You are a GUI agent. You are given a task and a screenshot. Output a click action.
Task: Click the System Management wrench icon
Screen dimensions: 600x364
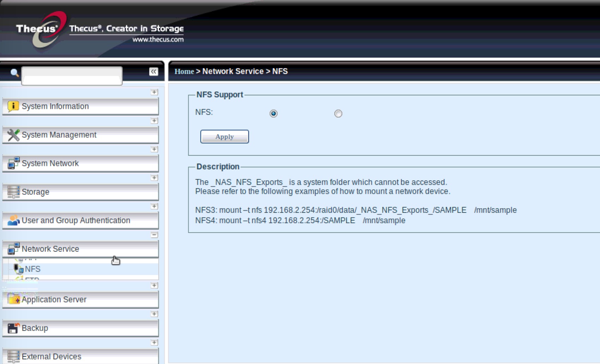click(13, 135)
